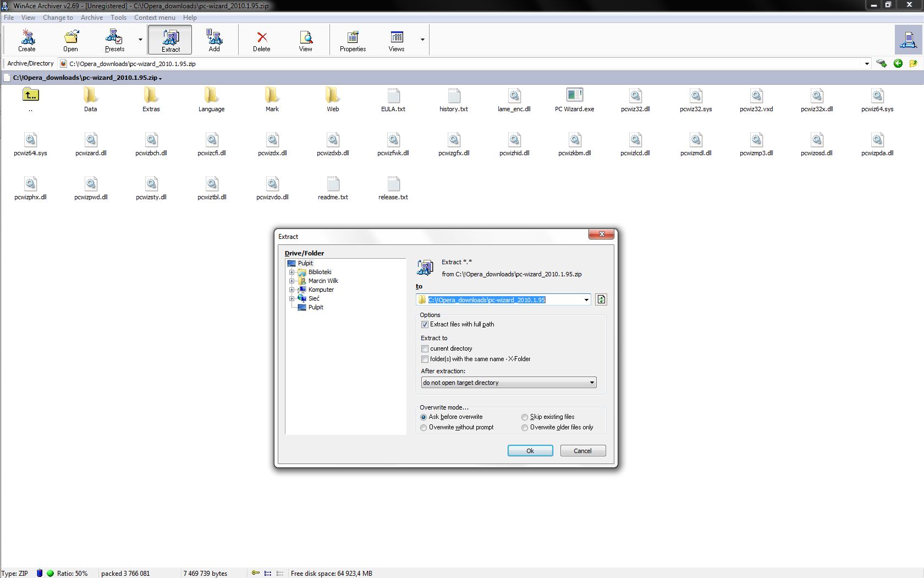Open the Archive/Directory address dropdown arrow
This screenshot has height=578, width=924.
(x=867, y=64)
